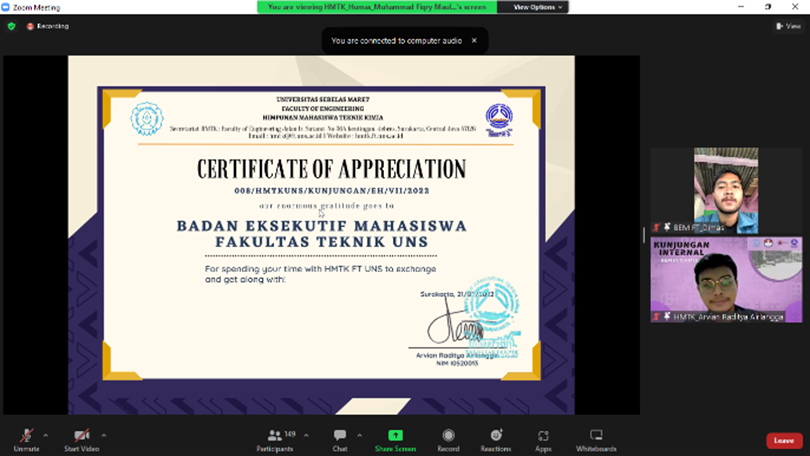
Task: Click the Record button
Action: pos(448,441)
